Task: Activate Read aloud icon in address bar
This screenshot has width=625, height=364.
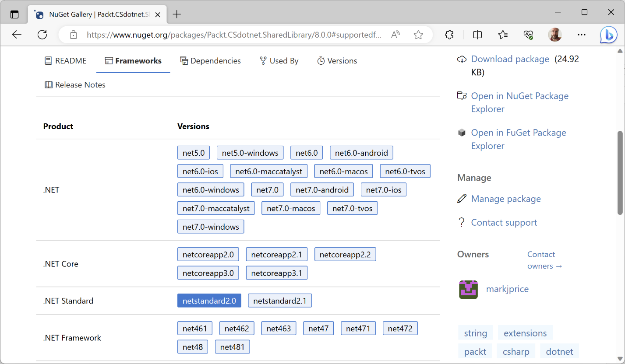Action: (x=395, y=35)
